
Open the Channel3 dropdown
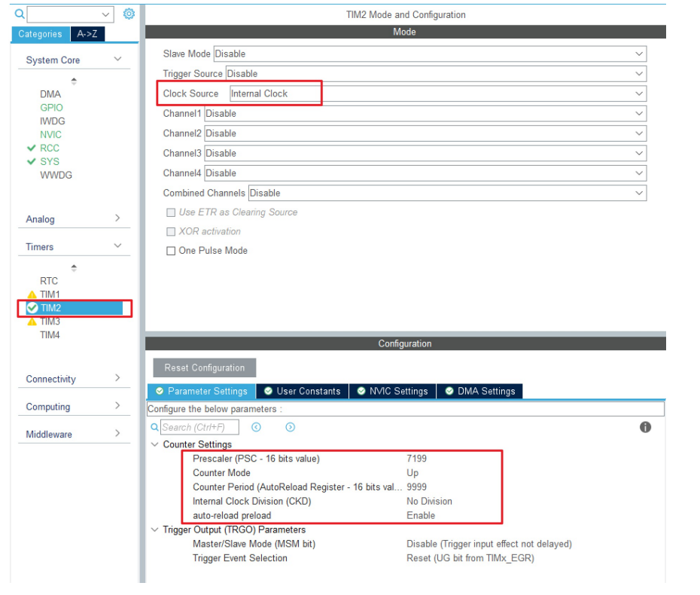click(425, 153)
